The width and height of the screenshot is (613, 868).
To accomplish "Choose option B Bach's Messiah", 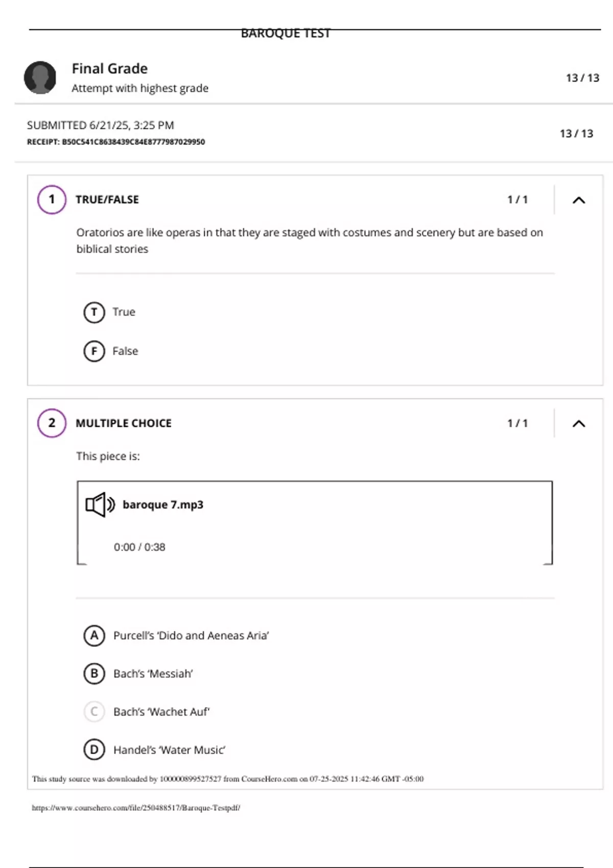I will click(x=94, y=673).
